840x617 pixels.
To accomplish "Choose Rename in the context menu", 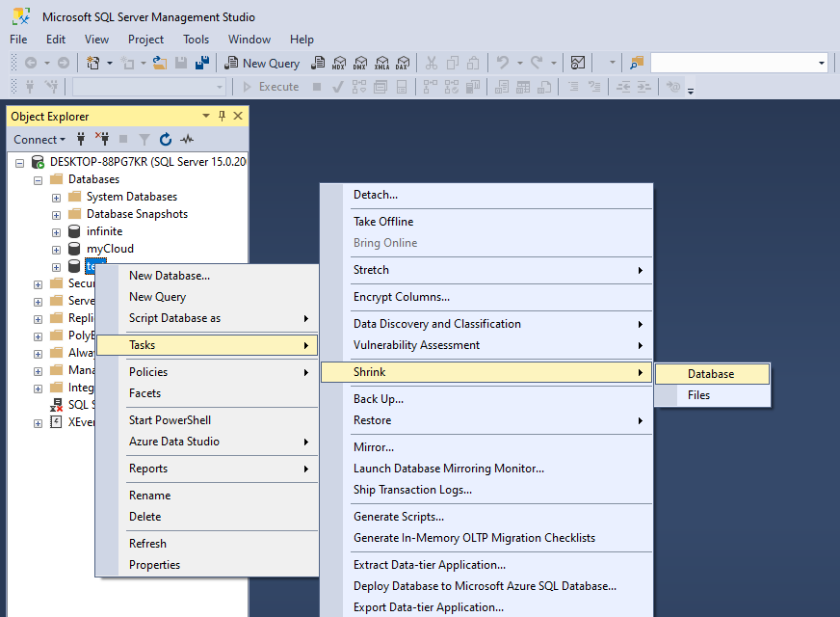I will click(x=207, y=496).
